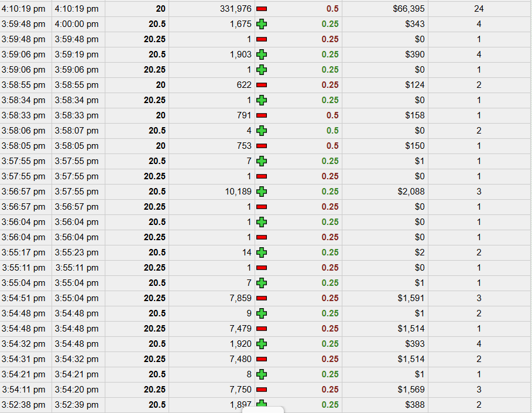Click the red minus icon beside 7,480
Screen dimensions: 532x413
point(262,359)
